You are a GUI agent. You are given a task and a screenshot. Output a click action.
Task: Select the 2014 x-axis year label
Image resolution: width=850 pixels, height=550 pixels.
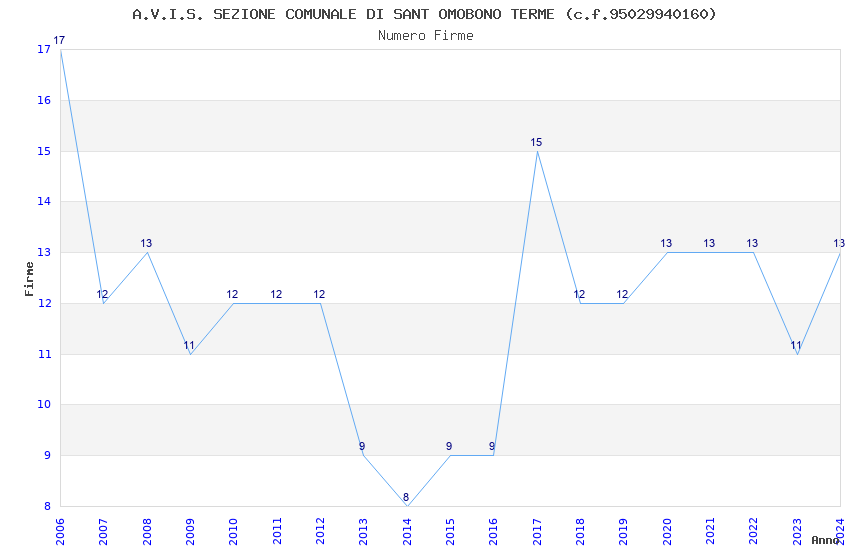pyautogui.click(x=407, y=532)
